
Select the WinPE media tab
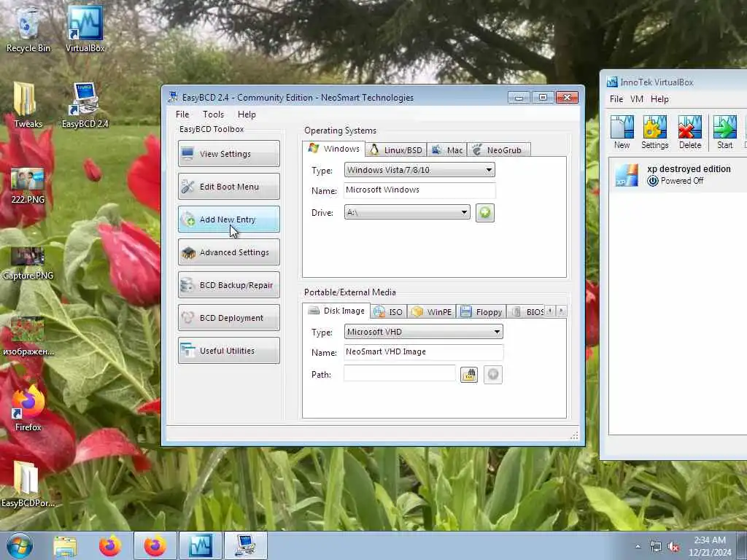[x=431, y=312]
